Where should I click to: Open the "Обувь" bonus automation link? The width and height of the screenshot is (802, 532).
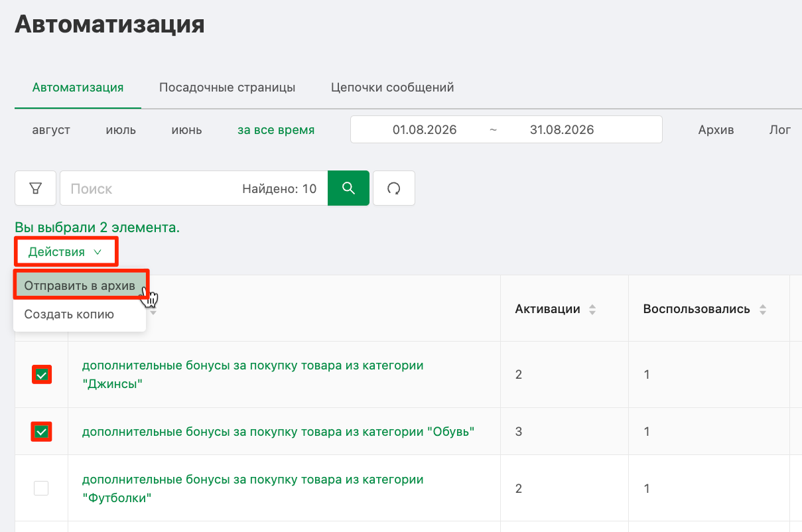click(x=279, y=432)
